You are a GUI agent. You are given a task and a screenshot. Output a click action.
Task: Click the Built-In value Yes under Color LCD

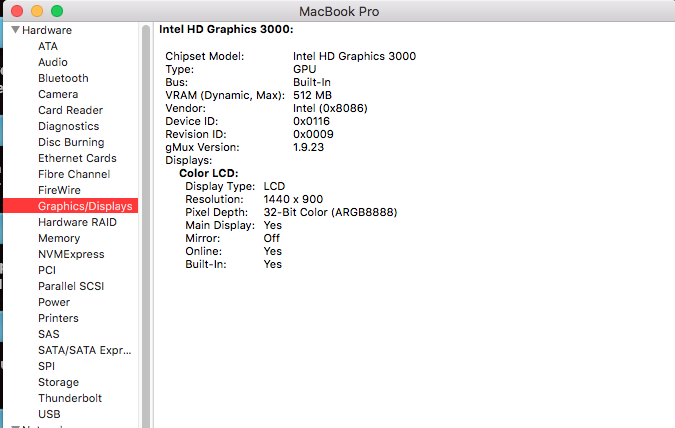click(x=272, y=264)
